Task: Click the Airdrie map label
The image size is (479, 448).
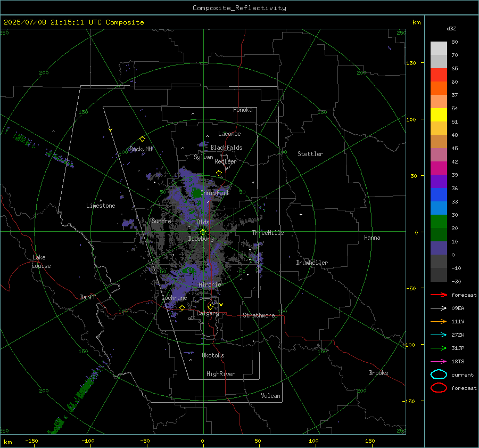Action: 210,284
